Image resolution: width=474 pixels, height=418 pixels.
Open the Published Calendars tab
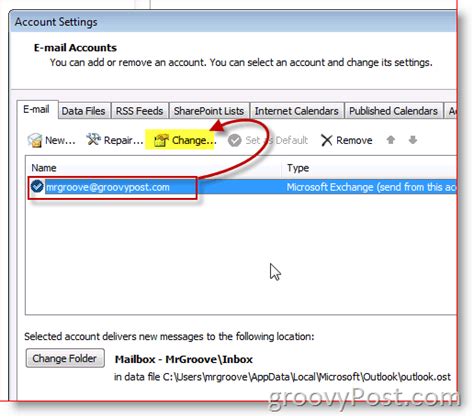[x=393, y=111]
